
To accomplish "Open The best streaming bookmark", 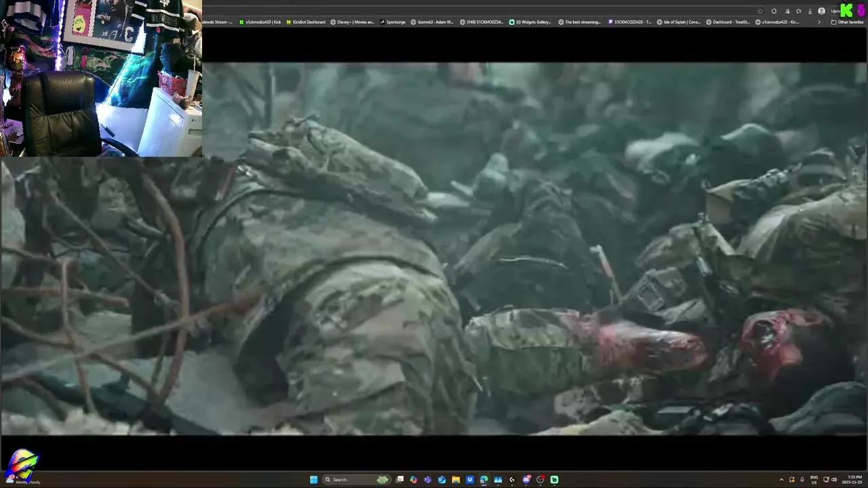I will click(x=580, y=22).
